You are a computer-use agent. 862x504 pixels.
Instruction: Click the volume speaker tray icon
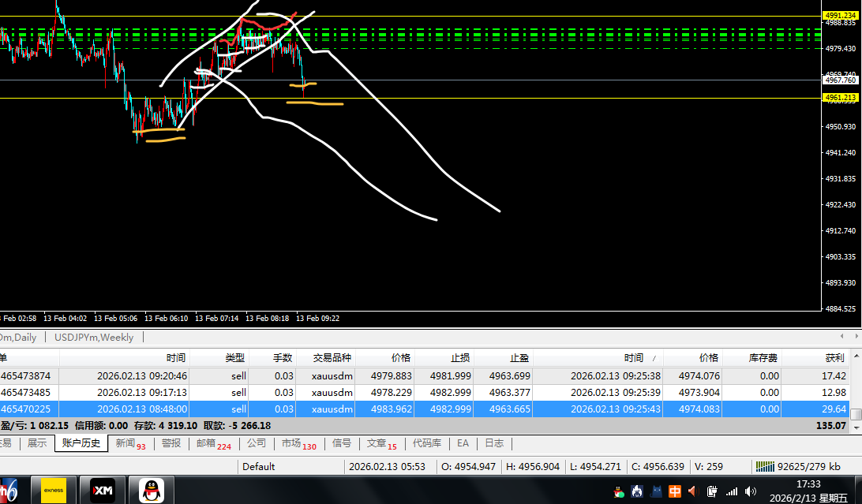751,491
